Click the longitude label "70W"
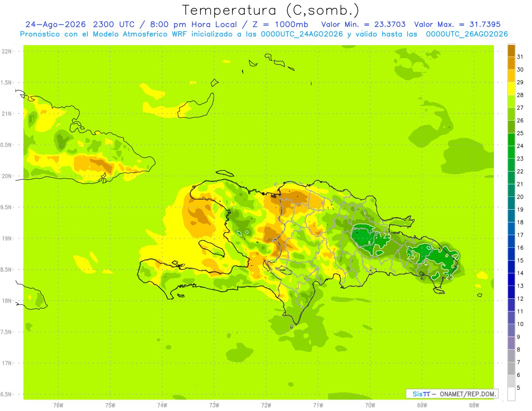 370,405
